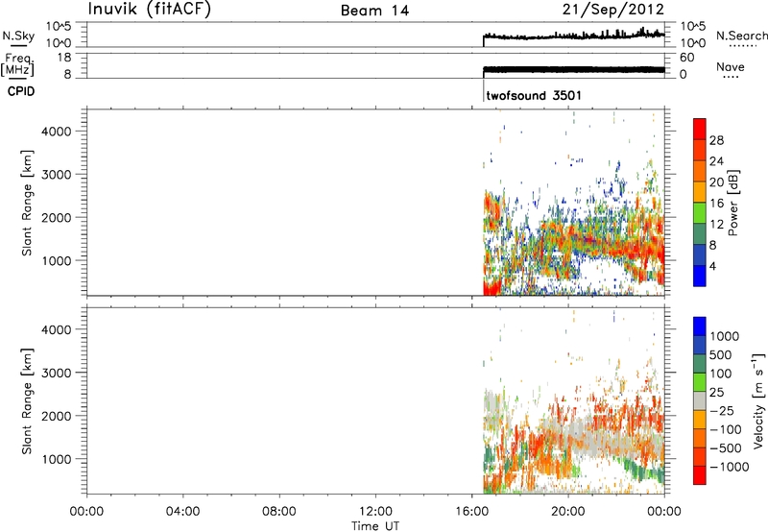Screen dimensions: 768x532
Task: Click the 'twofsound 3501' CPID annotation
Action: pos(534,95)
